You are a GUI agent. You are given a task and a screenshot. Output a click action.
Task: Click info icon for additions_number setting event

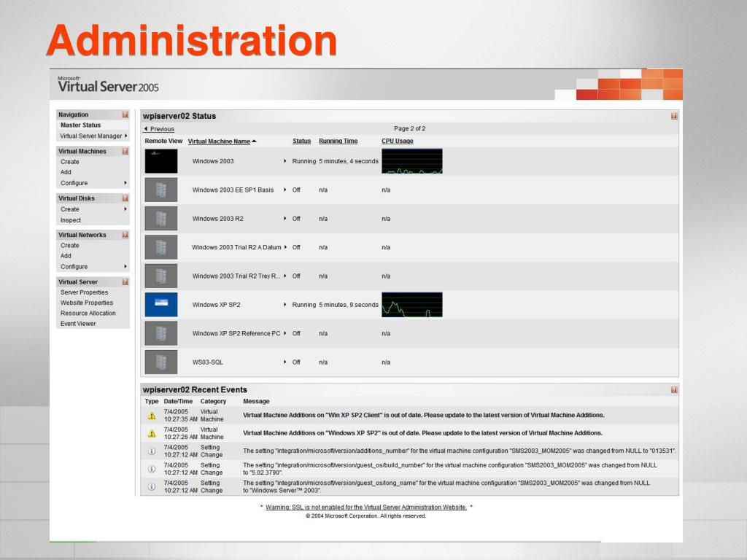point(152,451)
